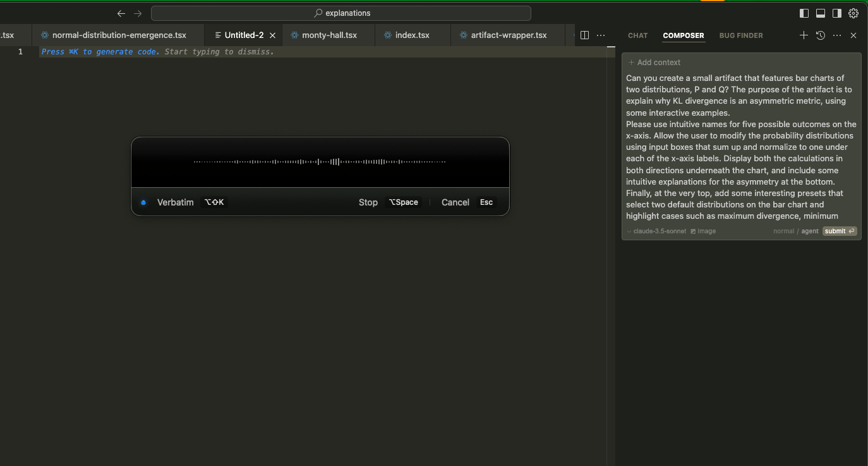The height and width of the screenshot is (466, 868).
Task: Close the composer side panel
Action: pos(853,35)
